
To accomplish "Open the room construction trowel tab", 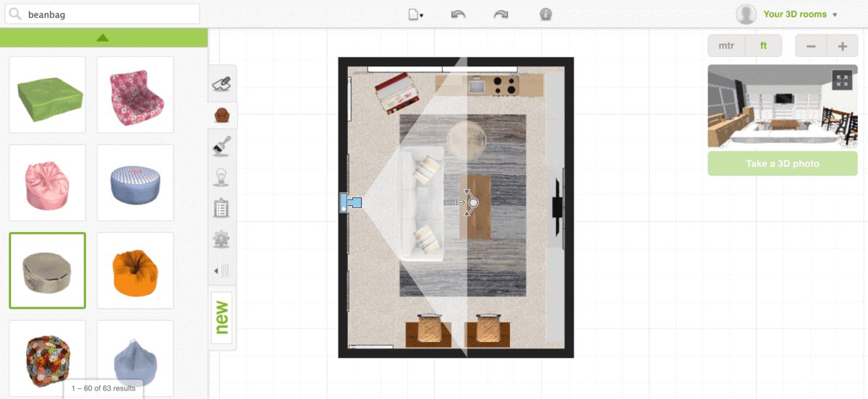I will pos(222,85).
